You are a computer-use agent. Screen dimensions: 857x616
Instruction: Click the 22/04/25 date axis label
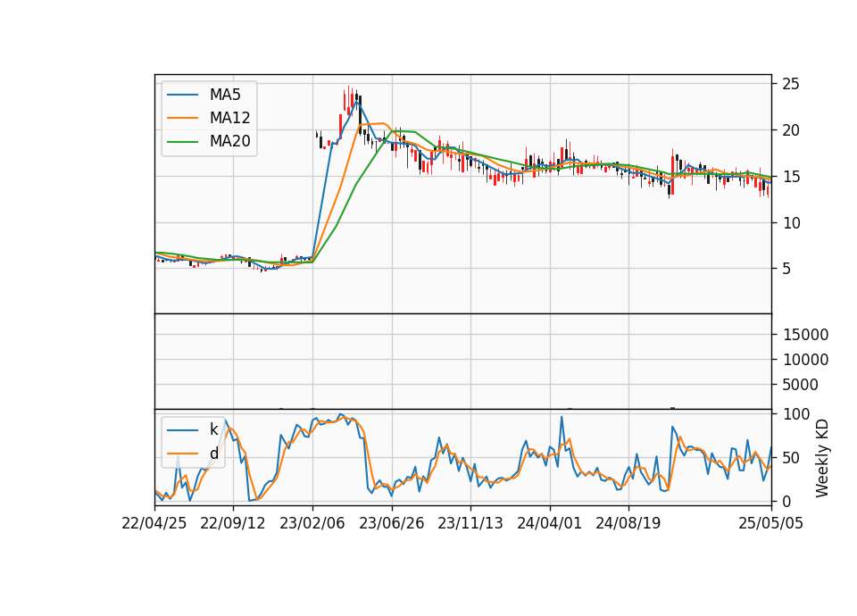tap(154, 524)
